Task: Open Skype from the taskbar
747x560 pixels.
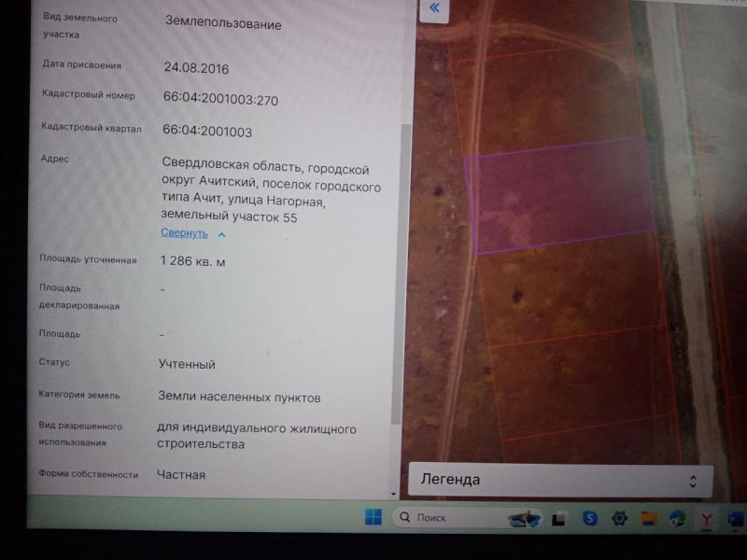Action: point(590,518)
